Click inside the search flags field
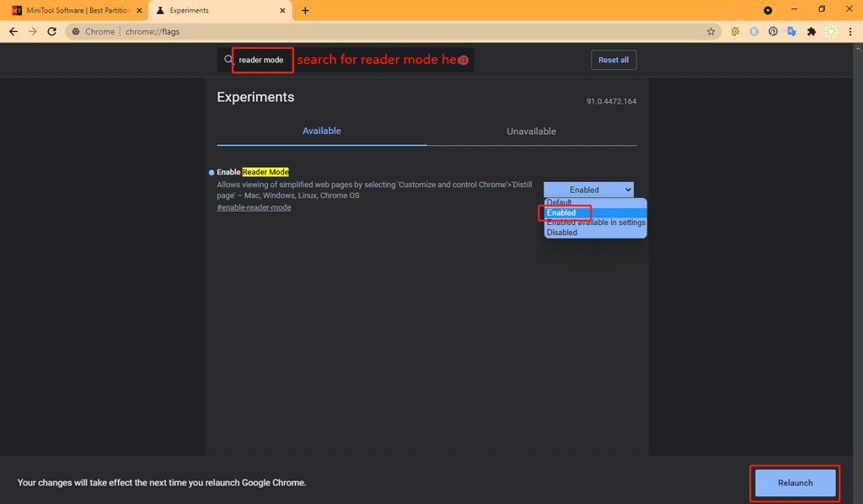Viewport: 863px width, 504px height. point(262,60)
